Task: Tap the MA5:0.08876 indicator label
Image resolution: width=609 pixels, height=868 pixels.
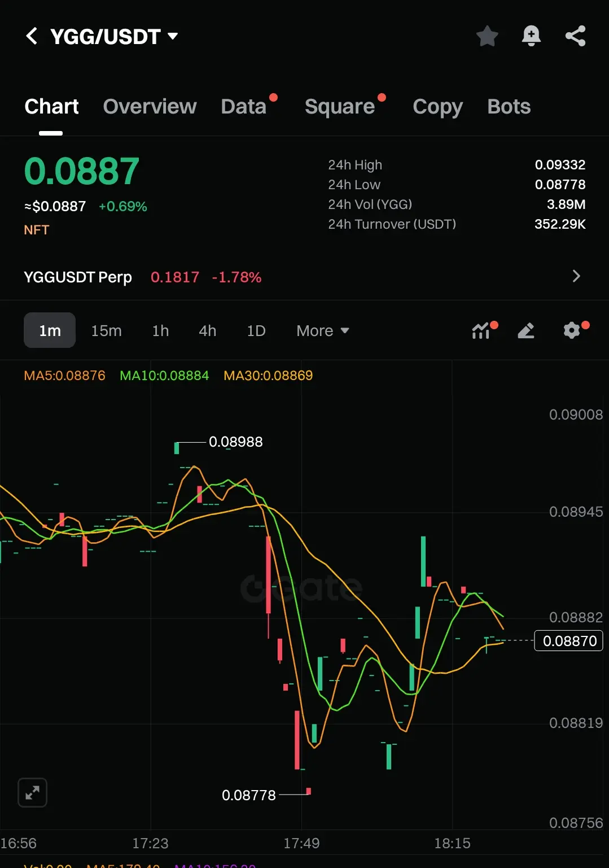Action: [x=64, y=376]
